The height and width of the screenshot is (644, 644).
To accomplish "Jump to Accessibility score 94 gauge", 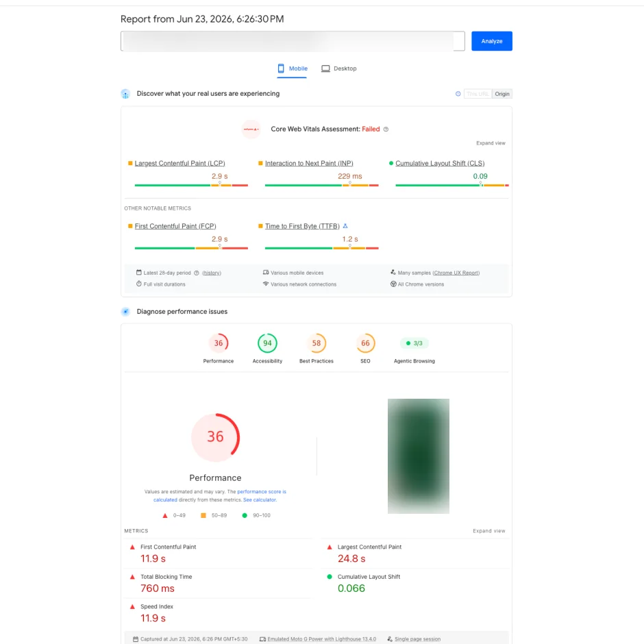I will (x=267, y=343).
